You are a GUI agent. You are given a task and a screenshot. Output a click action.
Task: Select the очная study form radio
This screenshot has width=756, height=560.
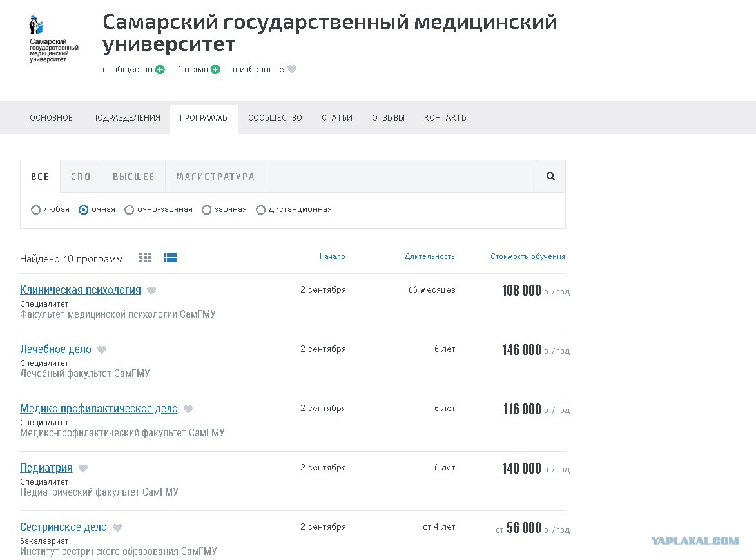tap(83, 209)
